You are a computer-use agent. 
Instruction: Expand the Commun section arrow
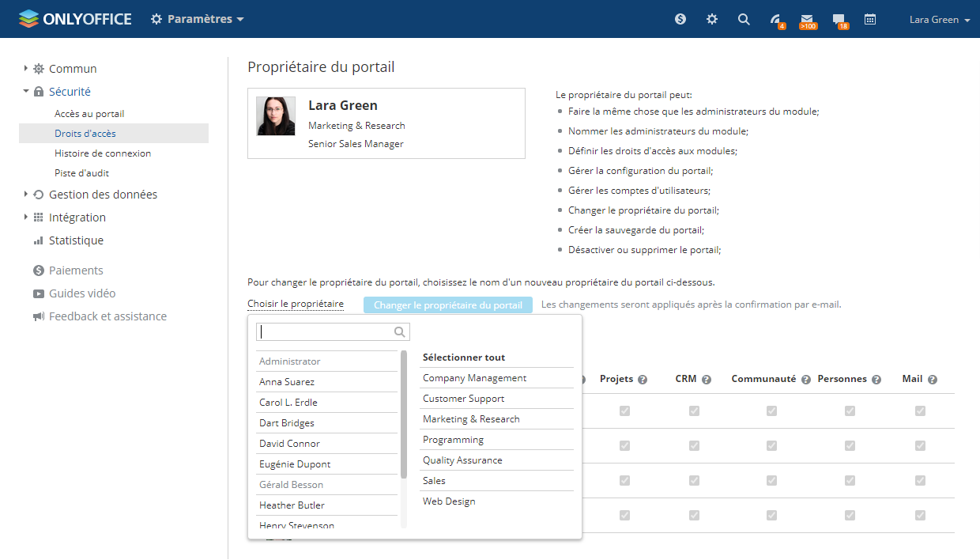pyautogui.click(x=26, y=69)
